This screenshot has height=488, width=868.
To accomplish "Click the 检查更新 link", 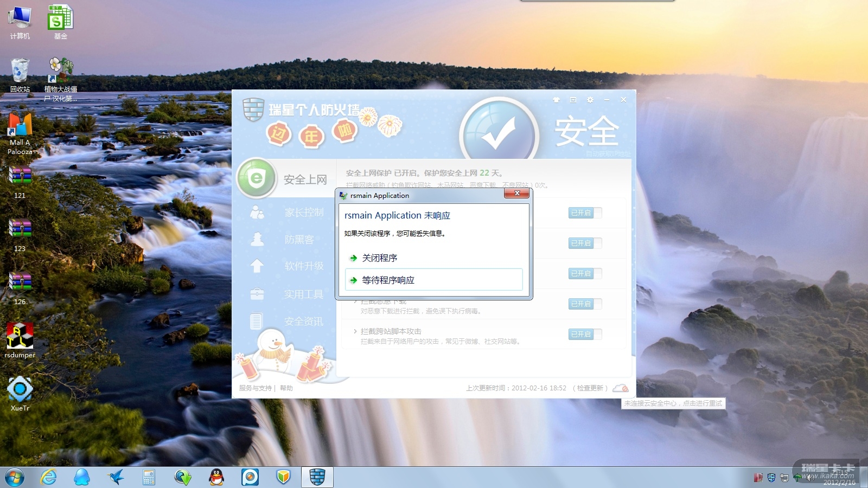I will (x=590, y=388).
